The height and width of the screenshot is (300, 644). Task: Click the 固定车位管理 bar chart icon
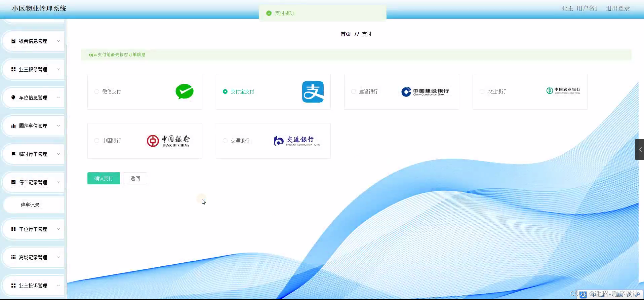13,126
